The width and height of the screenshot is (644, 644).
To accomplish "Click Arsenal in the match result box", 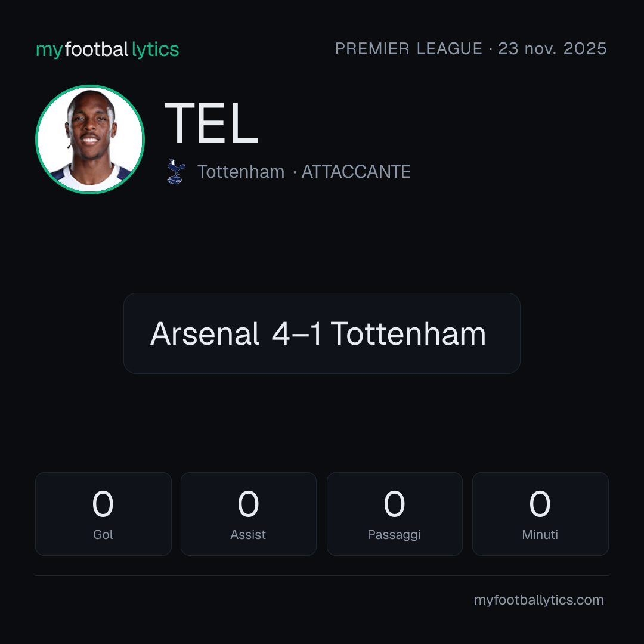I will pos(205,333).
